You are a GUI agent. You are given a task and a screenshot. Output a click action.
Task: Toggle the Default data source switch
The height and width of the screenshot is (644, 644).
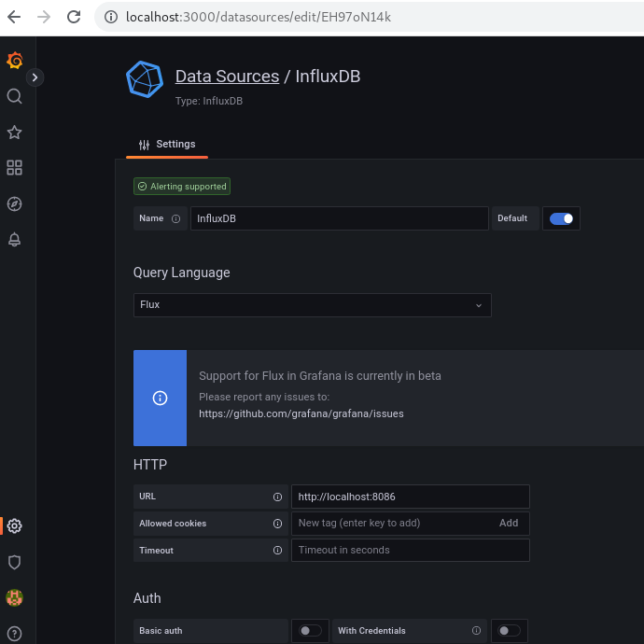click(561, 218)
